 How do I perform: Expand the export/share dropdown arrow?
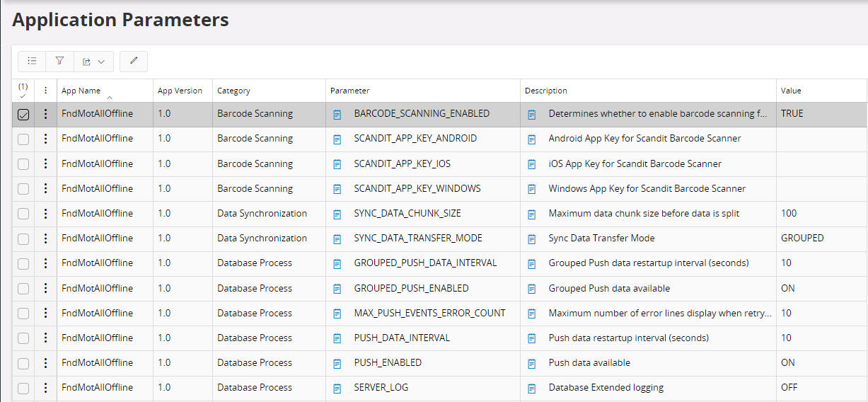click(101, 62)
